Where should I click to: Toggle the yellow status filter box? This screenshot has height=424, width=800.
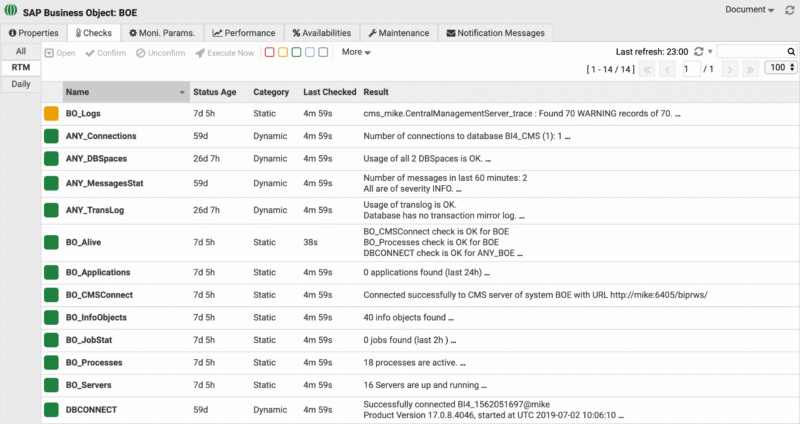(282, 52)
